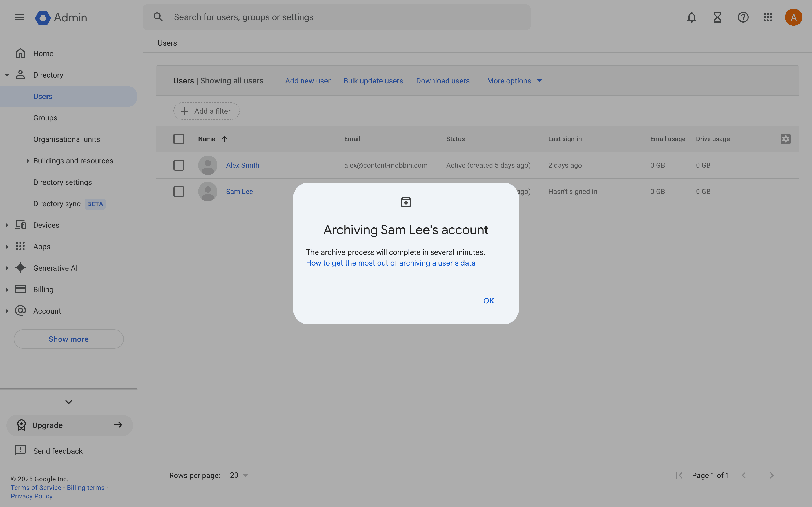Click the Name column sort arrow
Image resolution: width=812 pixels, height=507 pixels.
224,139
